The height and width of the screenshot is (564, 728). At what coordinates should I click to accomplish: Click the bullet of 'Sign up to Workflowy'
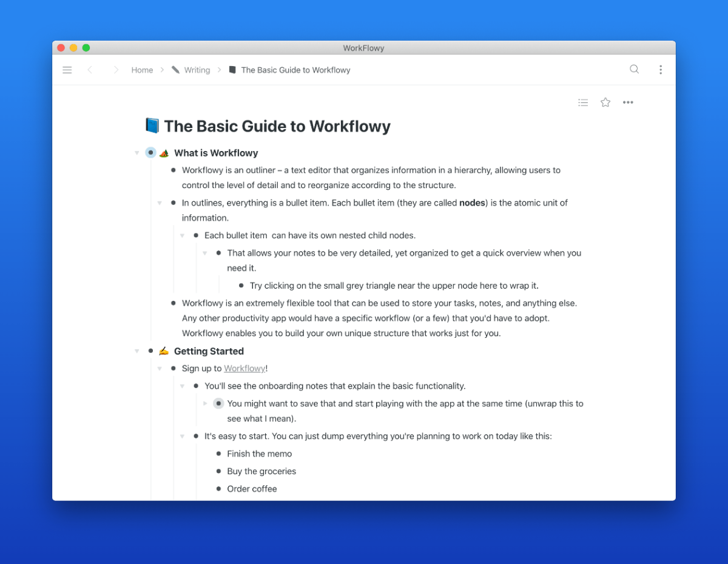click(174, 368)
